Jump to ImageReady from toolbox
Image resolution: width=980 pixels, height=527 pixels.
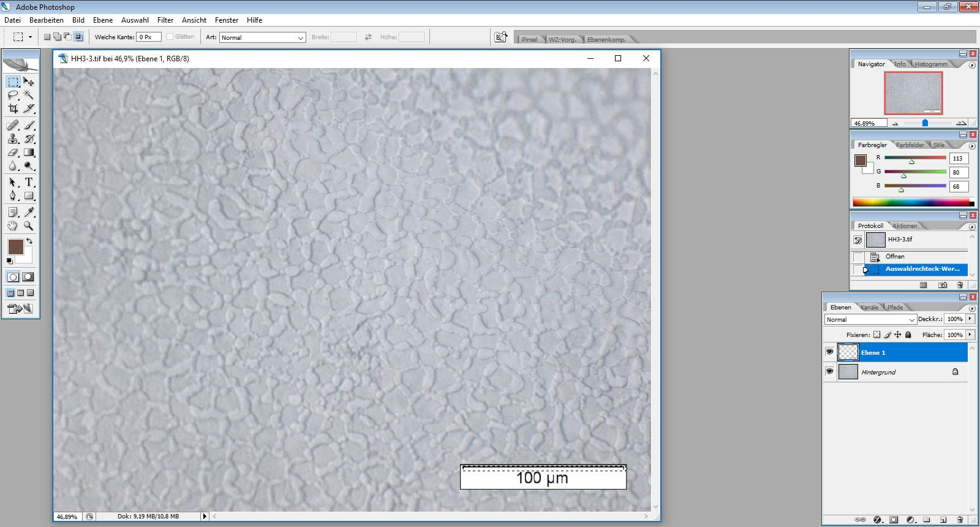(x=21, y=309)
